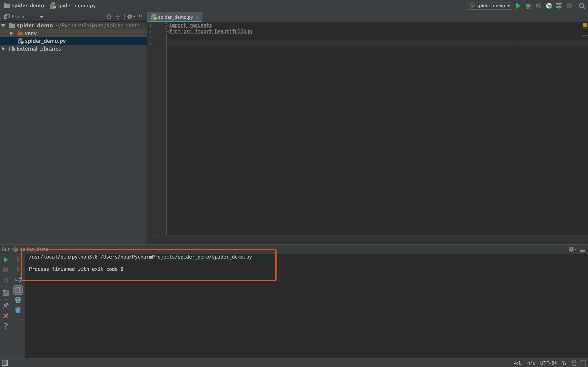Select spider_demo.py in project tree
The image size is (588, 367).
click(x=45, y=41)
